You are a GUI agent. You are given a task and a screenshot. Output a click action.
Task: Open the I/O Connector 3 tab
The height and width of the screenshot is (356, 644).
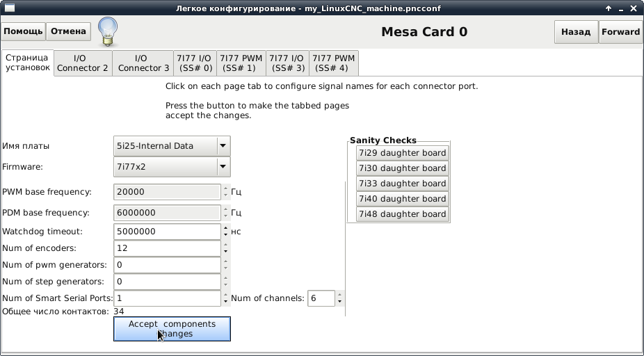(143, 63)
